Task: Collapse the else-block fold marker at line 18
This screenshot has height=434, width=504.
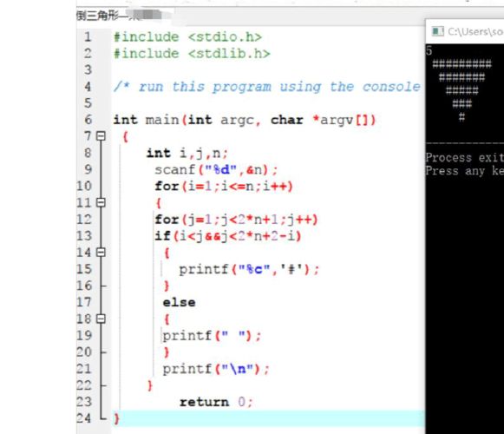Action: [x=101, y=319]
